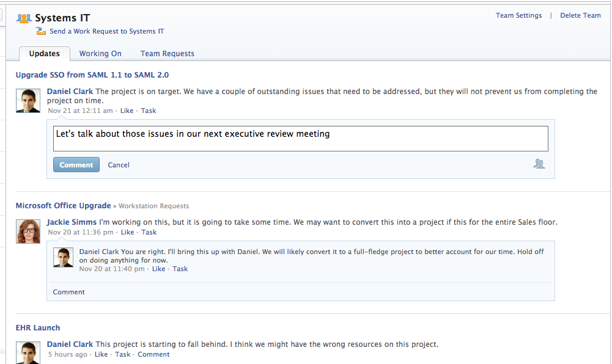Click into the comment text field
The height and width of the screenshot is (364, 612).
(300, 139)
